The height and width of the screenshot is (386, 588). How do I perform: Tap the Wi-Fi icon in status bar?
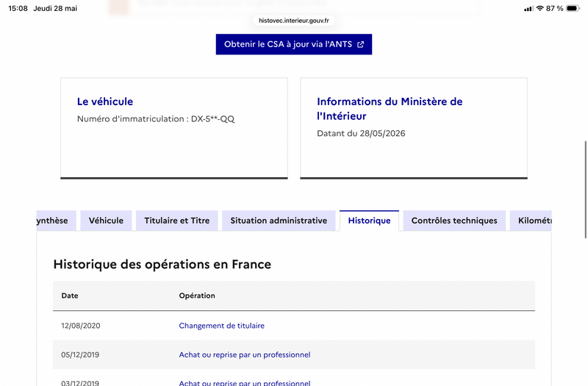pyautogui.click(x=540, y=8)
